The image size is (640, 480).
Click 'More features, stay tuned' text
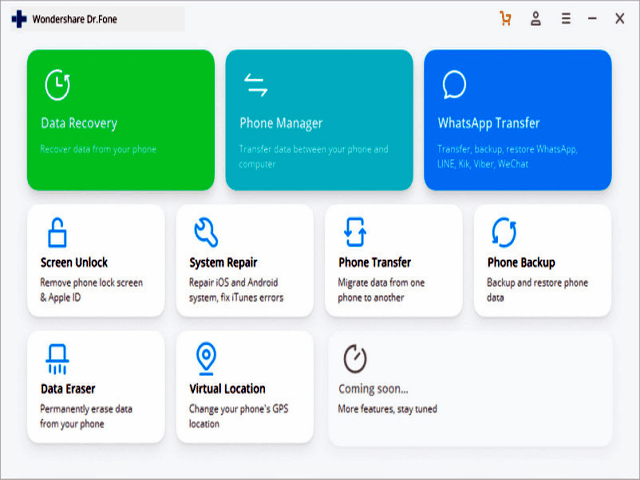(x=387, y=409)
